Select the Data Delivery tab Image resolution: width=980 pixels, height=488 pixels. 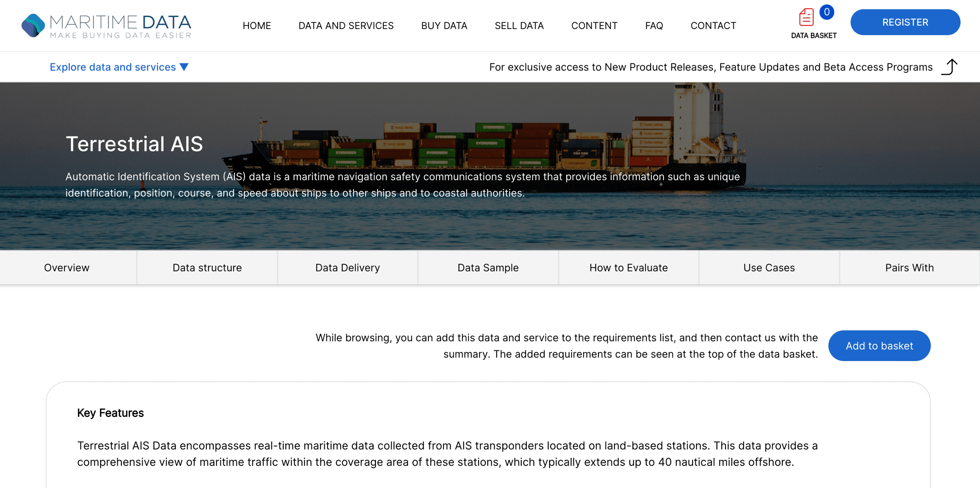tap(347, 267)
